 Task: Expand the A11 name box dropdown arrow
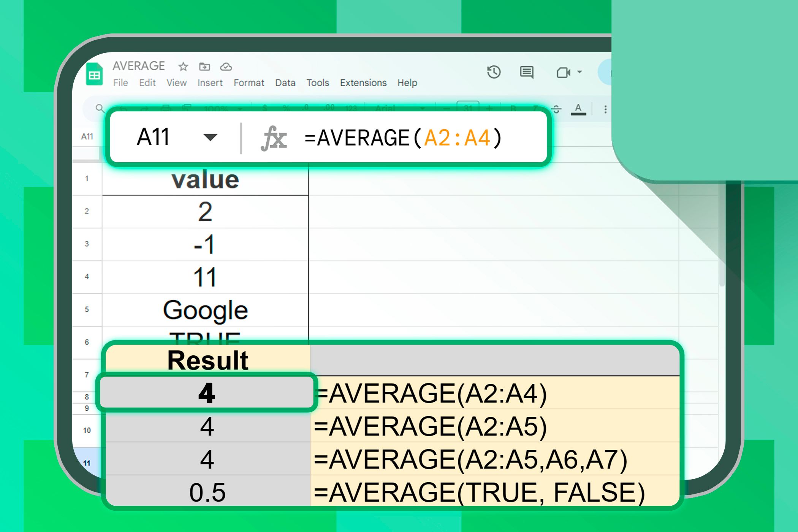coord(210,137)
